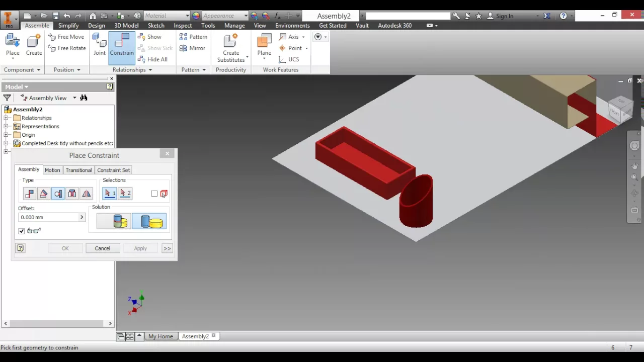This screenshot has height=362, width=644.
Task: Select the Angle constraint type
Action: click(x=43, y=194)
